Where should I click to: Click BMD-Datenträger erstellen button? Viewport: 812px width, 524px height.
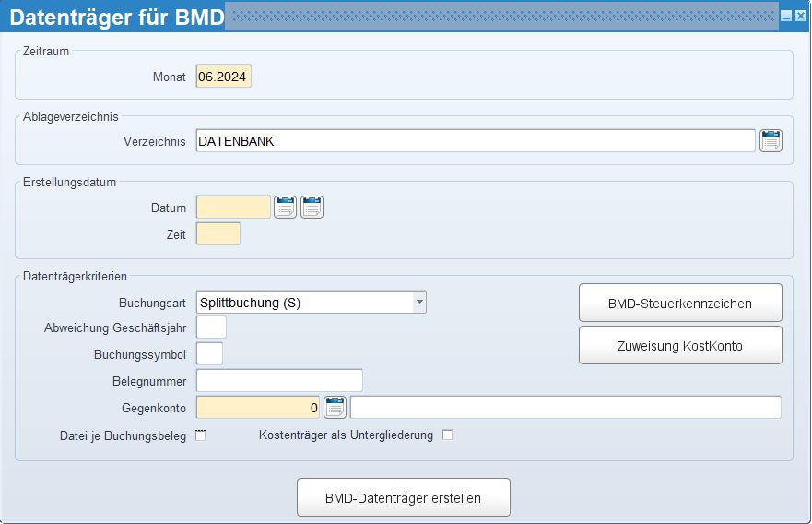click(x=404, y=497)
